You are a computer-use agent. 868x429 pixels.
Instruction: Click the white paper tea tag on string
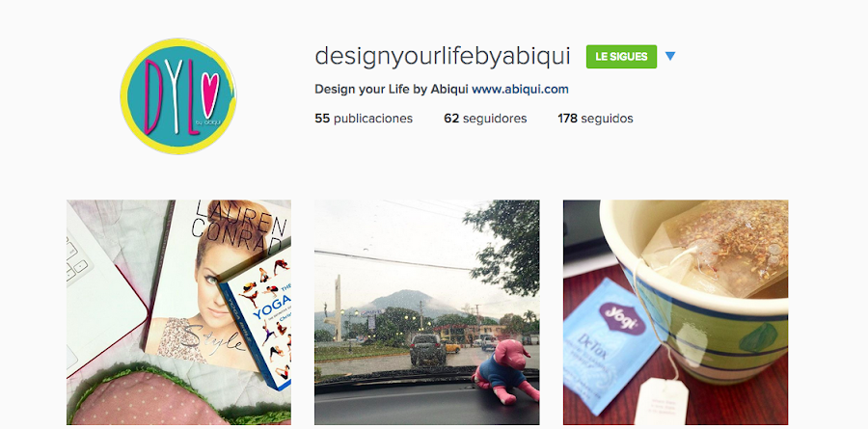(661, 402)
